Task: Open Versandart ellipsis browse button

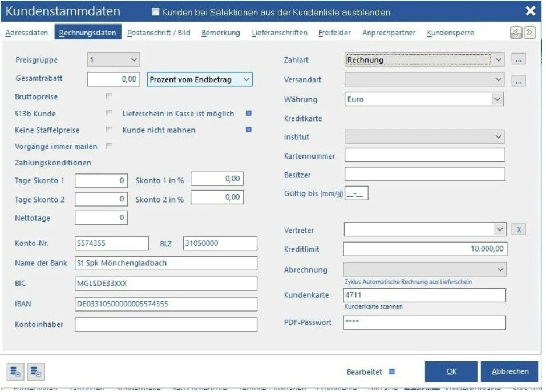Action: [519, 80]
